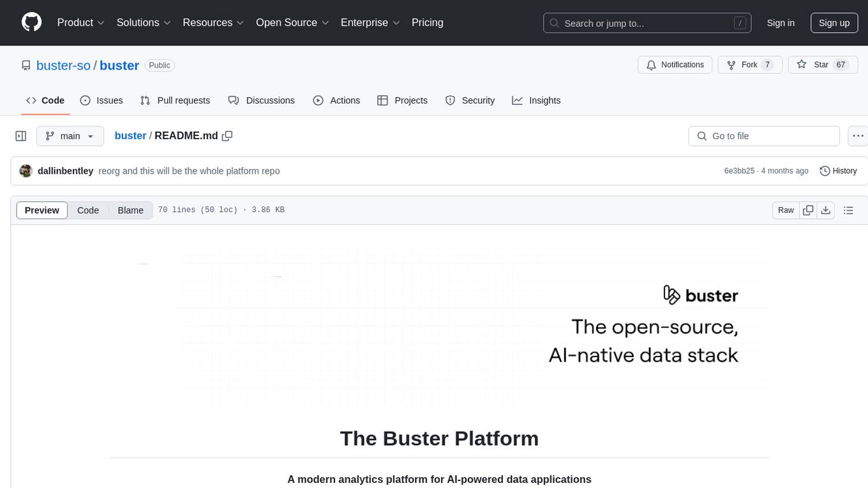Expand the Enterprise menu
This screenshot has width=868, height=488.
click(370, 22)
